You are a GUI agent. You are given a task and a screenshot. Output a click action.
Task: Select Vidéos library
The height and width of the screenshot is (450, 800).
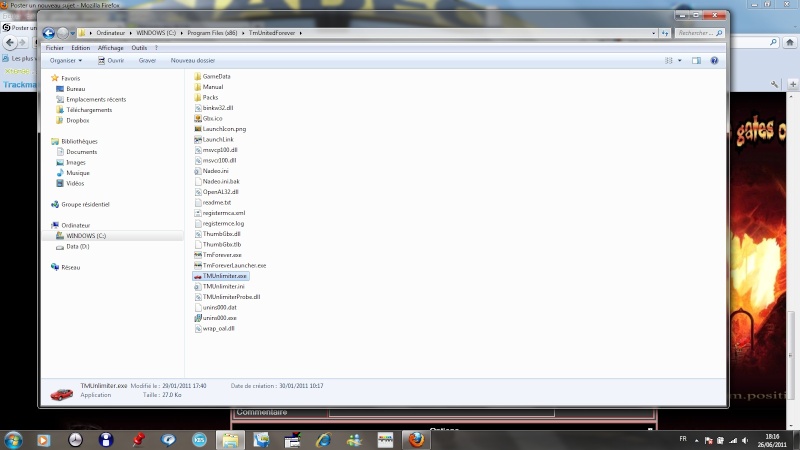tap(75, 184)
